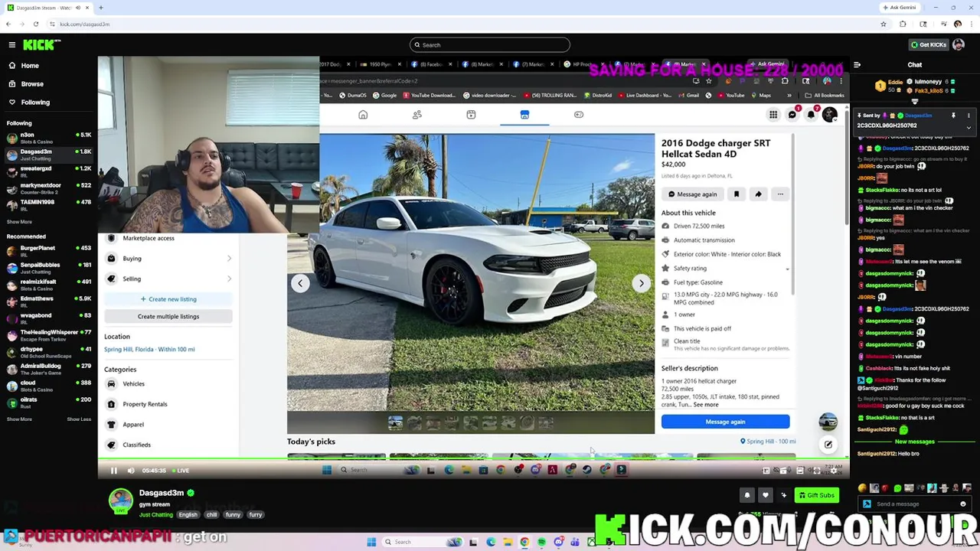Toggle channel notifications bell
Viewport: 980px width, 551px height.
747,495
